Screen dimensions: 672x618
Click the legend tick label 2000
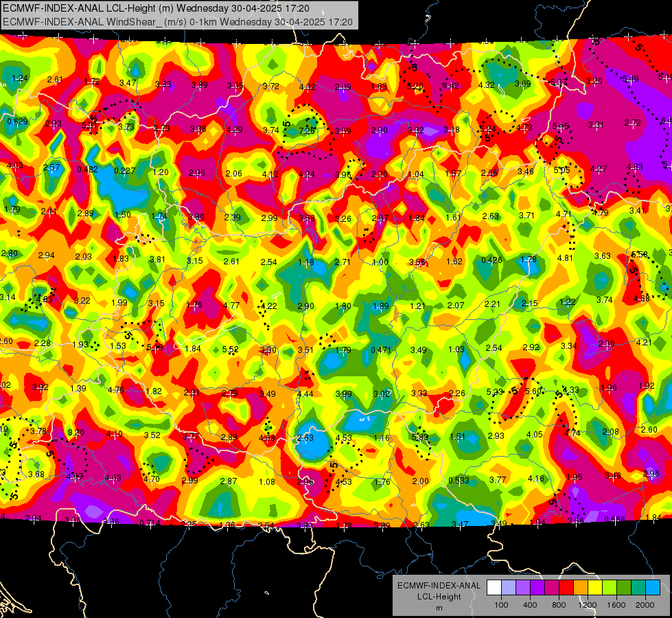(645, 605)
